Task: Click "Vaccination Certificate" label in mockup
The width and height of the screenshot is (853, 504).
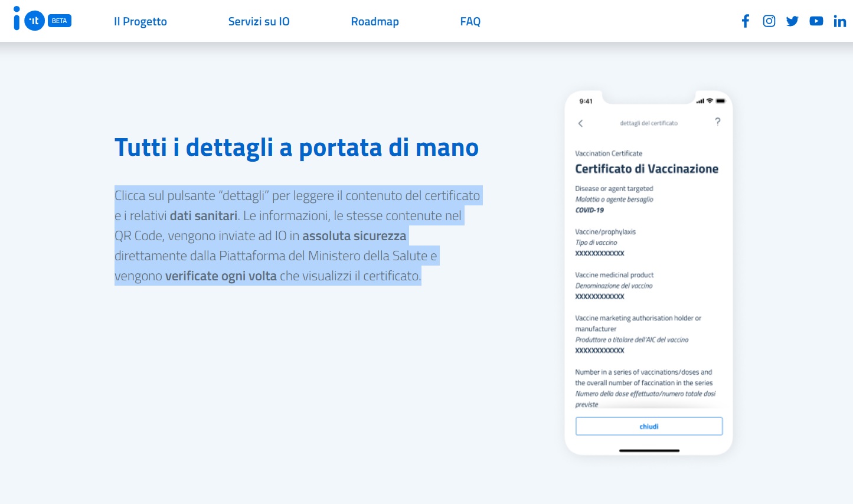Action: pyautogui.click(x=609, y=153)
